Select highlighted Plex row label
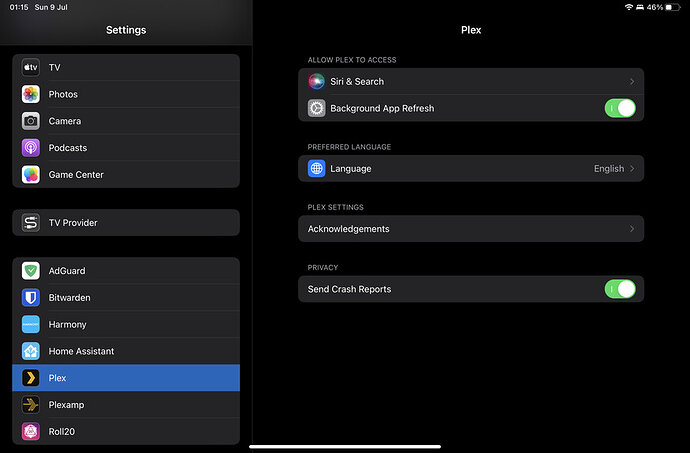 coord(57,378)
